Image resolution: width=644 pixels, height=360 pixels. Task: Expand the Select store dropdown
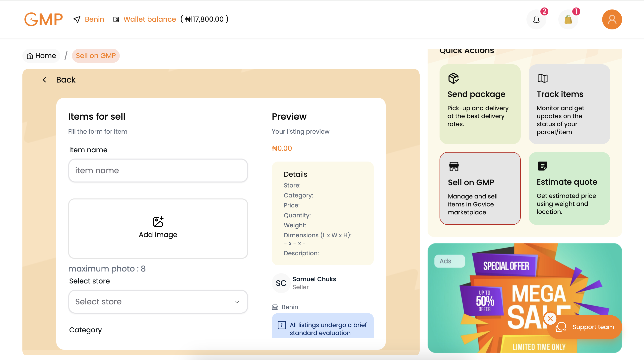point(158,302)
